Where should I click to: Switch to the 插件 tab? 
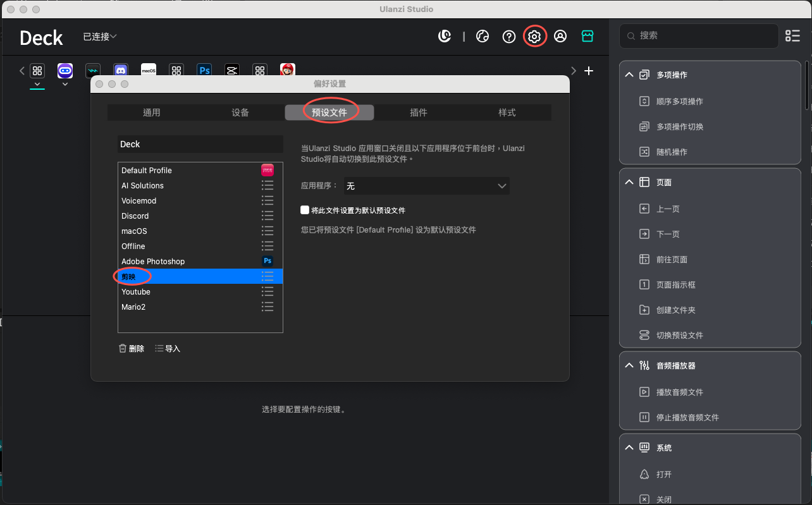pos(419,113)
